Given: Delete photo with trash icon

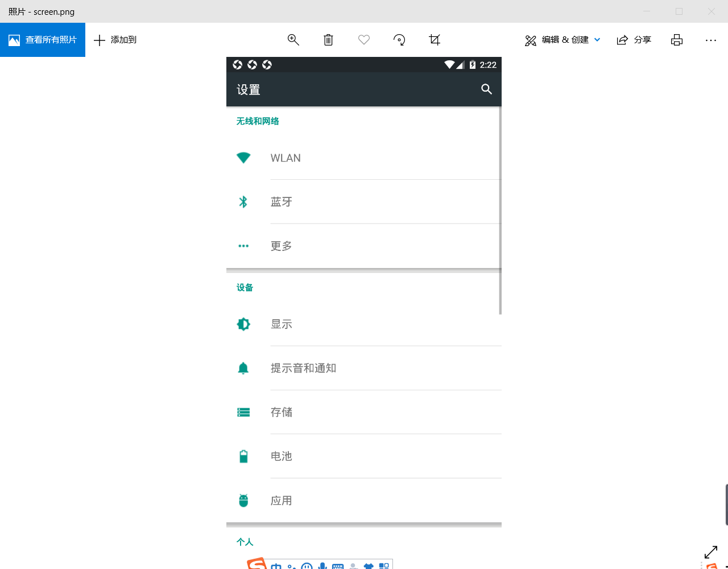Looking at the screenshot, I should [328, 40].
